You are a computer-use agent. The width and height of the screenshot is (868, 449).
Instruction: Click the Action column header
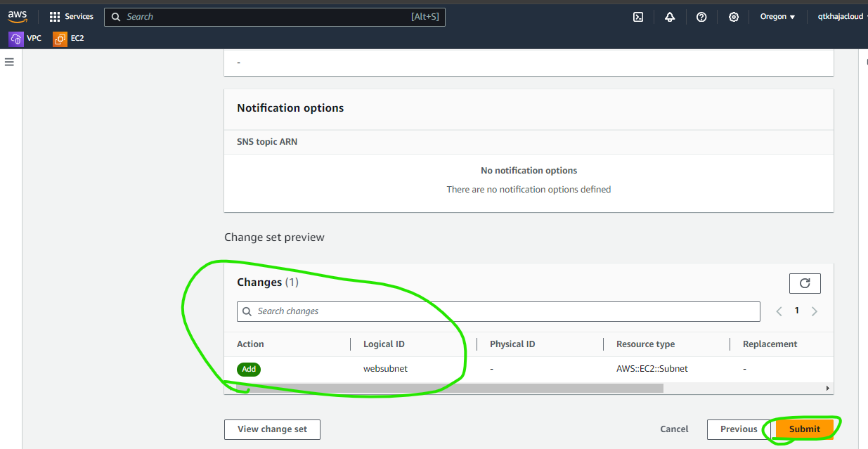click(250, 344)
